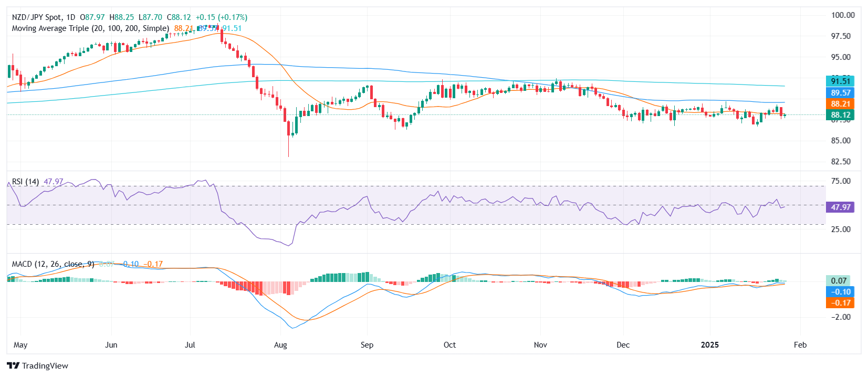Select the Jul label on time axis
The height and width of the screenshot is (377, 868).
click(x=190, y=345)
